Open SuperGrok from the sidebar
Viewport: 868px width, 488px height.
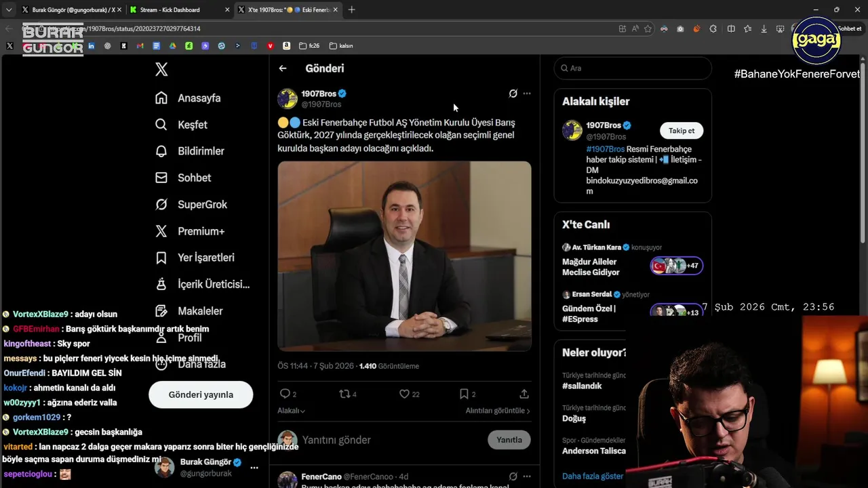coord(191,204)
